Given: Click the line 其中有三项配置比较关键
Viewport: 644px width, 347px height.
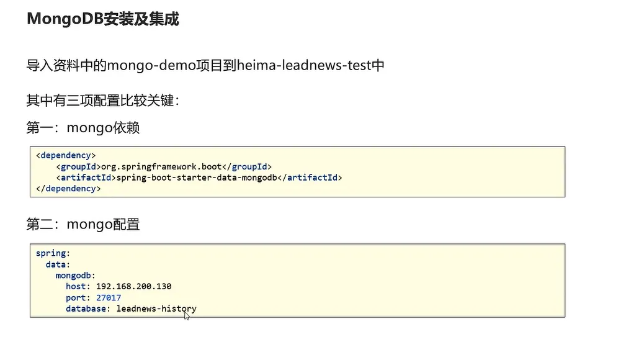Looking at the screenshot, I should 102,100.
